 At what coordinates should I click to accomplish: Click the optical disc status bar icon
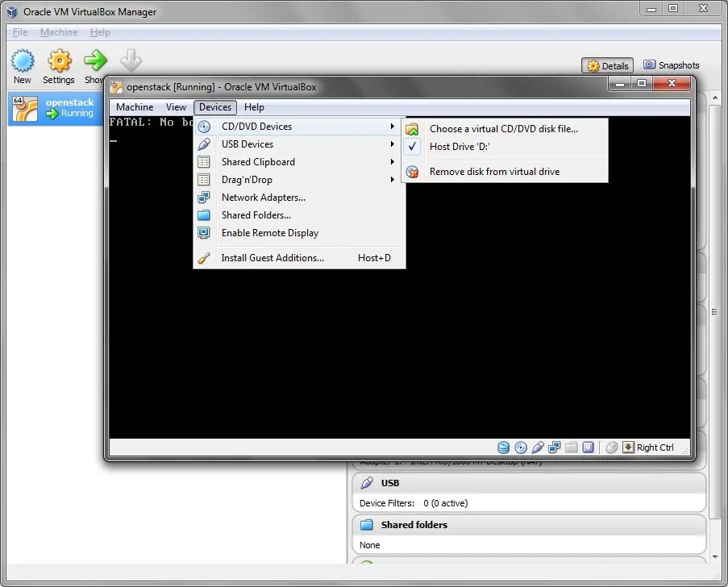[521, 448]
